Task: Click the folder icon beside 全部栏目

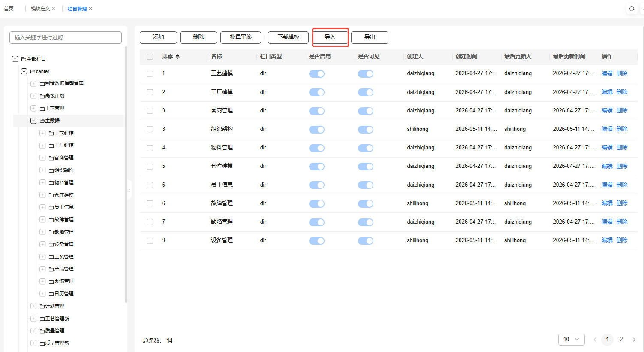Action: point(24,59)
